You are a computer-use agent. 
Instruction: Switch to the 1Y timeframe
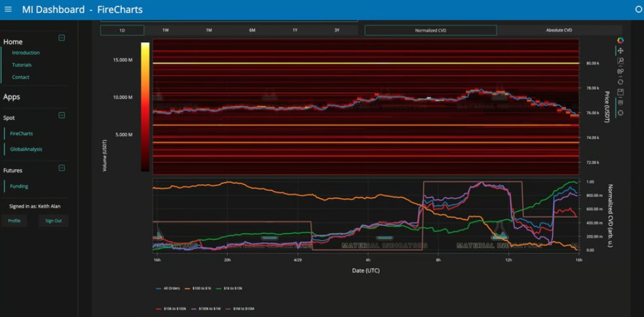click(295, 30)
